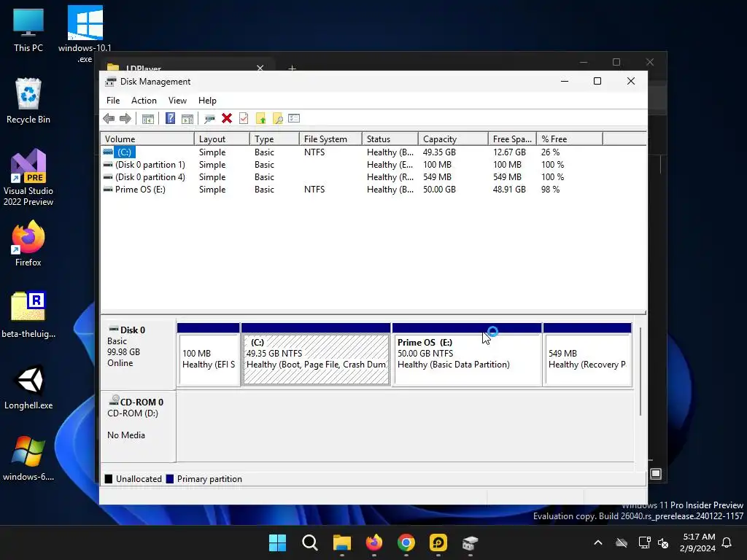
Task: Open the View menu
Action: (177, 101)
